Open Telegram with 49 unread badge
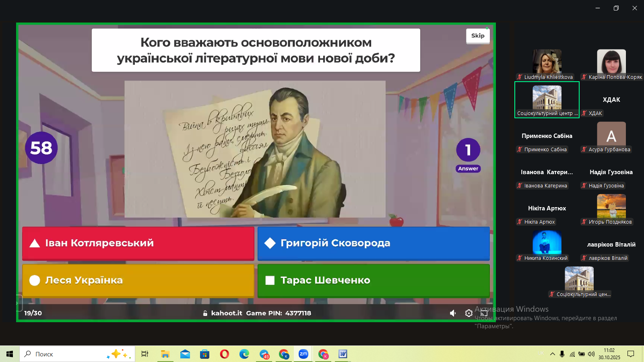 click(x=264, y=354)
